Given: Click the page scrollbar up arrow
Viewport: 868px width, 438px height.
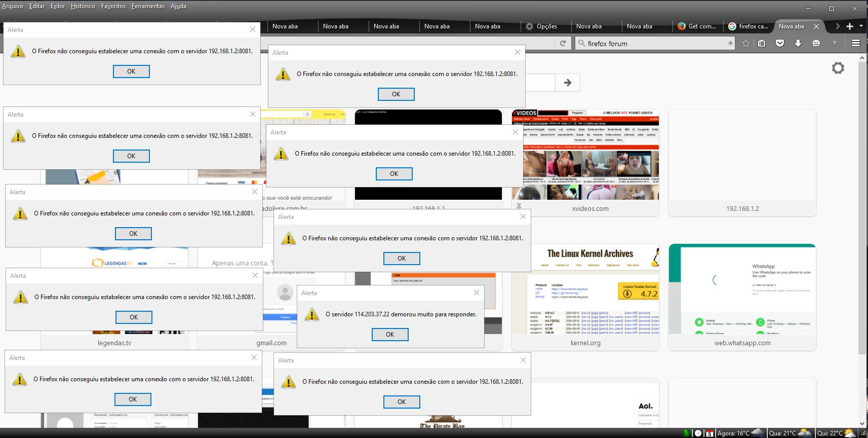Looking at the screenshot, I should [862, 58].
